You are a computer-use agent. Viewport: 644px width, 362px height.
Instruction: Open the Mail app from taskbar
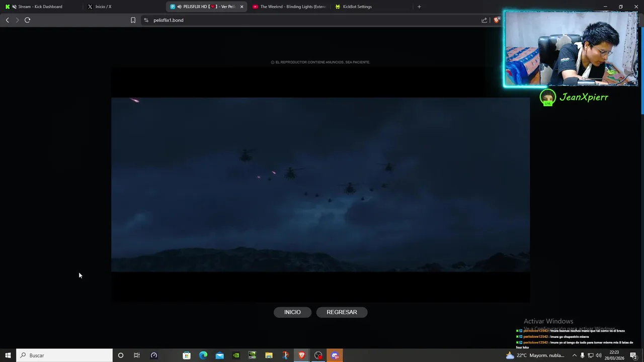pyautogui.click(x=220, y=355)
